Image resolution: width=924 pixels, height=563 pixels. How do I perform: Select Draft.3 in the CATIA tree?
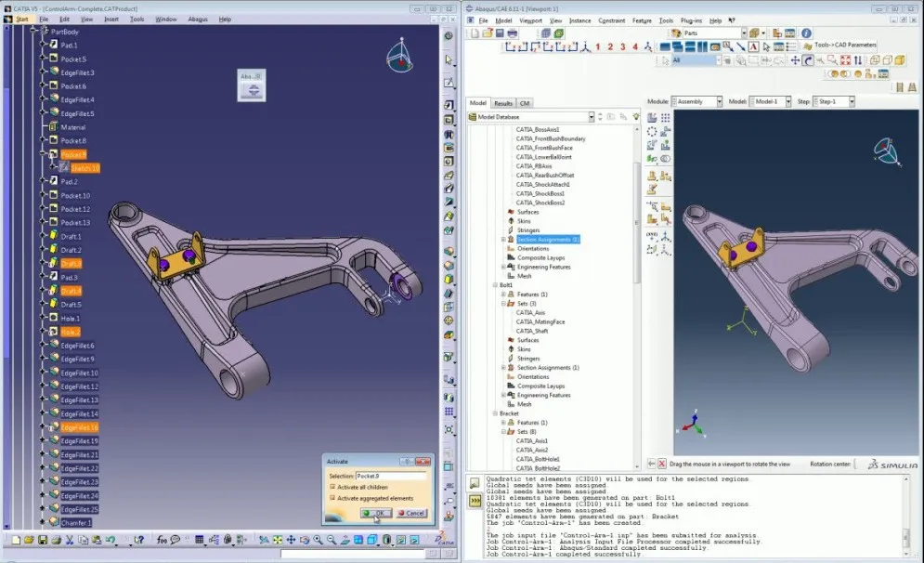click(71, 264)
